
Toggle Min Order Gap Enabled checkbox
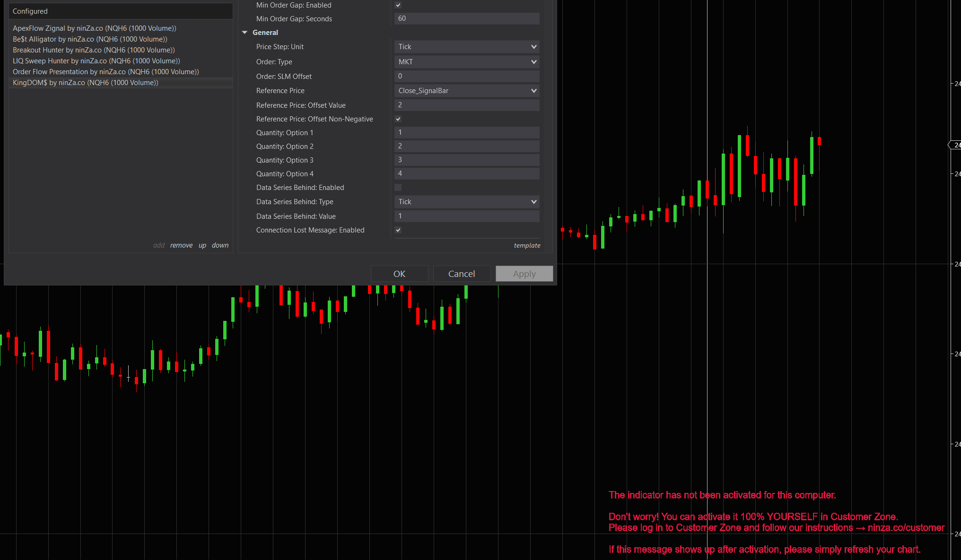pyautogui.click(x=398, y=5)
